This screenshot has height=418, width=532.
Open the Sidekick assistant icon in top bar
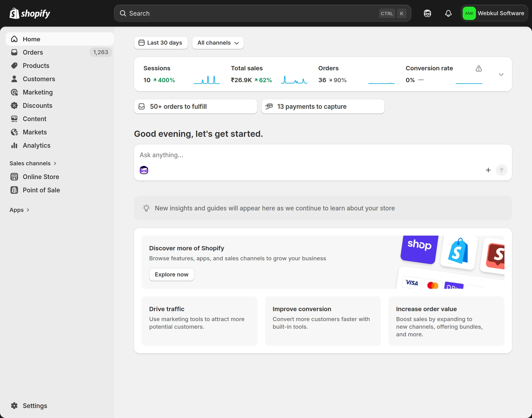tap(427, 14)
